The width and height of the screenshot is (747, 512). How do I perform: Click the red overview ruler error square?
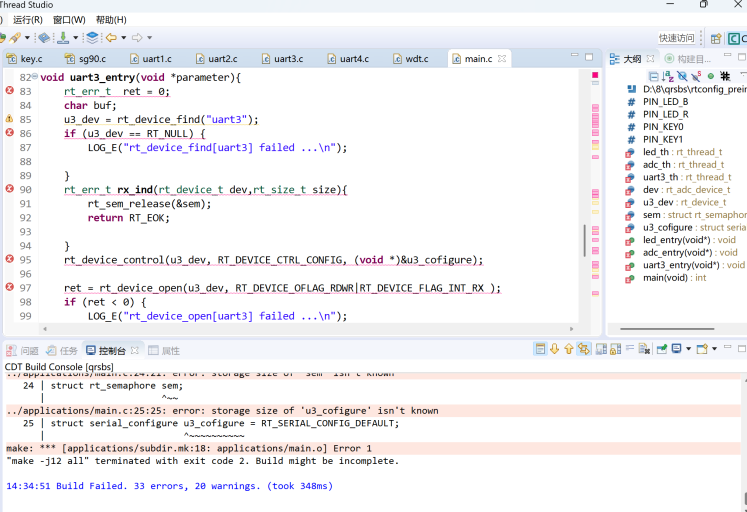click(595, 75)
